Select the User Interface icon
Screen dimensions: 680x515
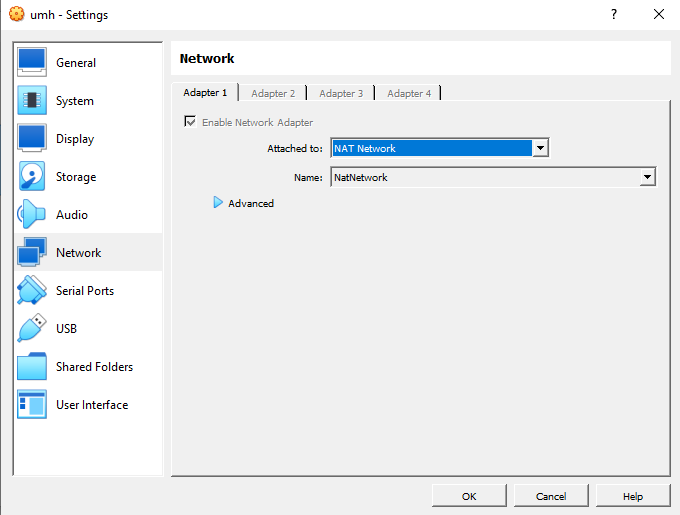32,404
